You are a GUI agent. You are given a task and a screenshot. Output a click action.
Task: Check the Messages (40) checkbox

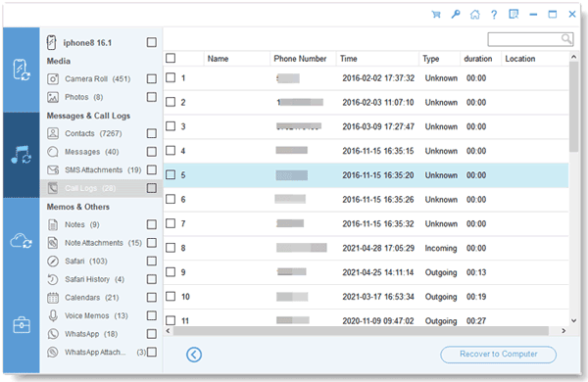[x=152, y=152]
